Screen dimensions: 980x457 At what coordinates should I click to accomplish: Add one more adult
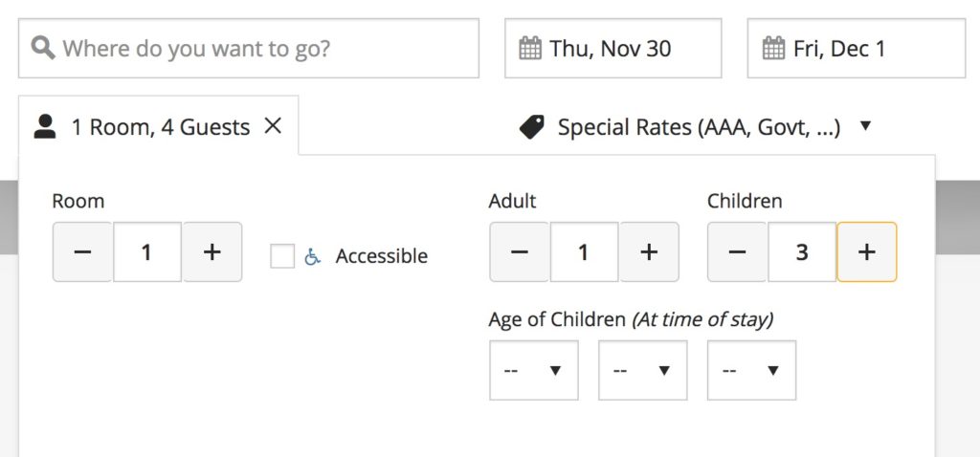[649, 252]
